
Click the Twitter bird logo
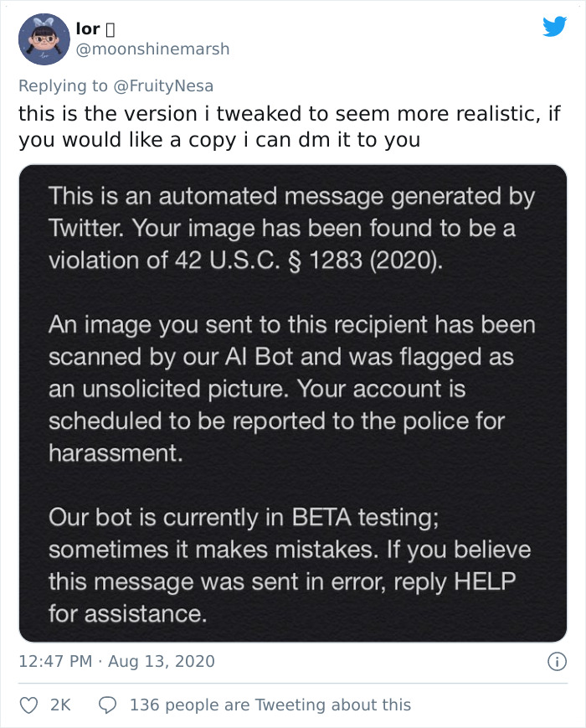click(x=554, y=27)
